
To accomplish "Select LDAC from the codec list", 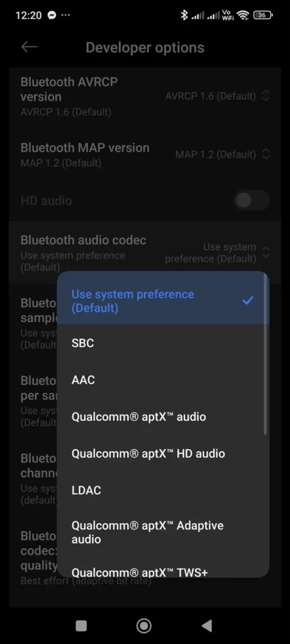I will 163,490.
